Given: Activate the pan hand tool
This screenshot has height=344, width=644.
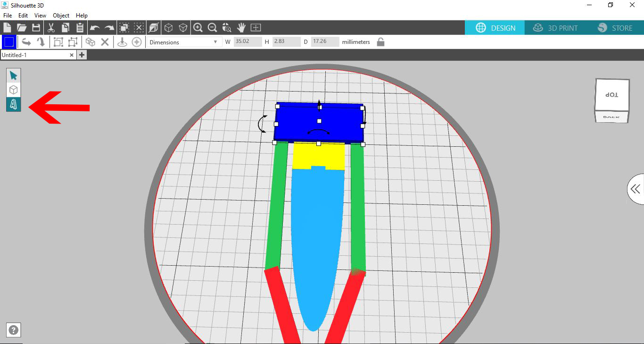Looking at the screenshot, I should point(241,27).
